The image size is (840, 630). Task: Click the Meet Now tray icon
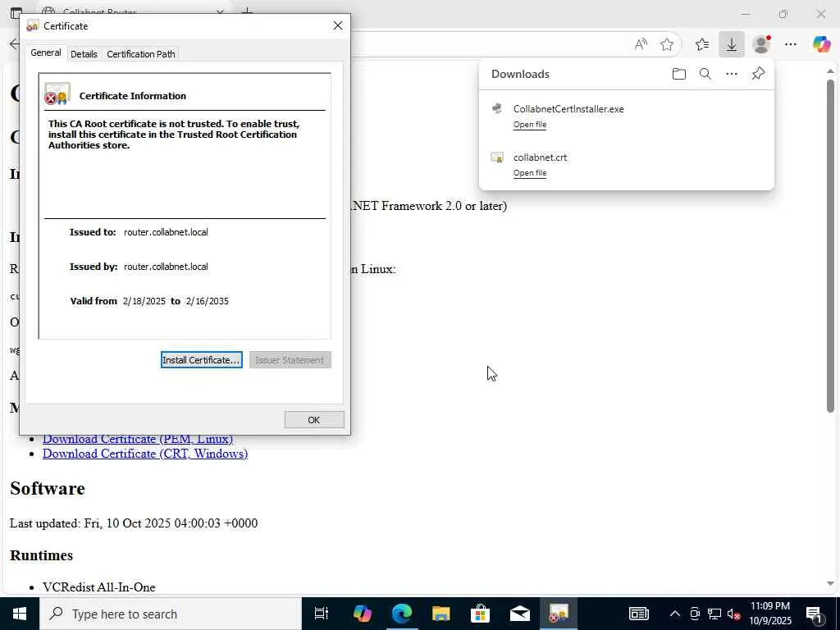click(695, 614)
